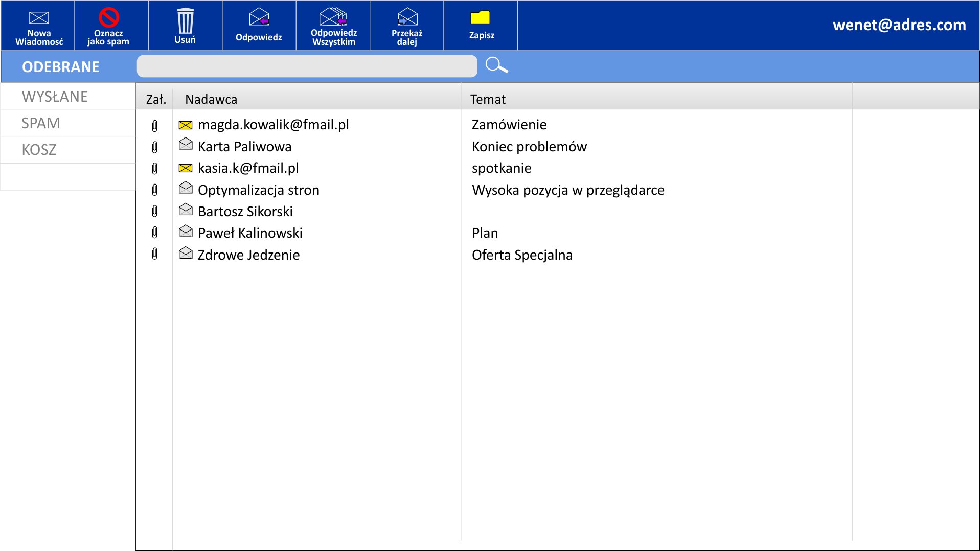Delete message using Usuń trash icon

(x=185, y=26)
